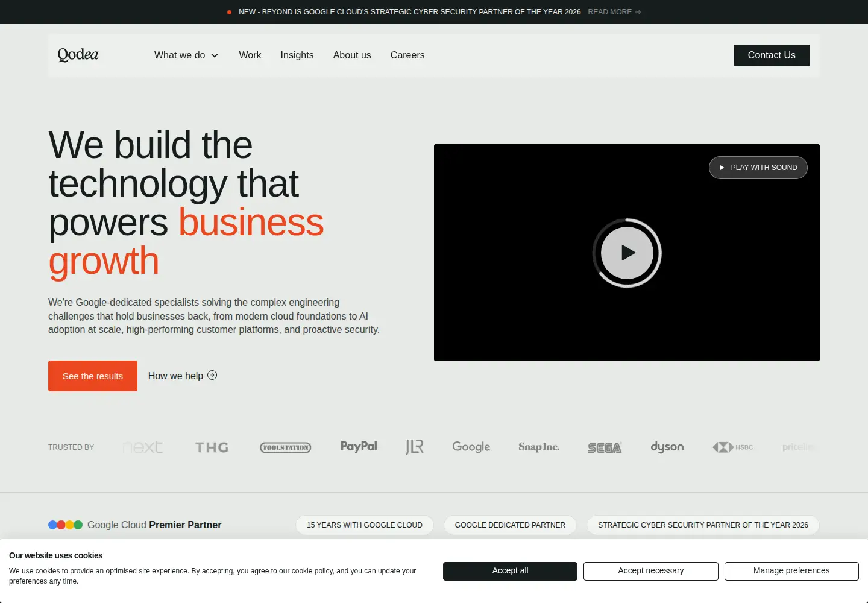868x603 pixels.
Task: Click the Qodea logo
Action: 78,55
